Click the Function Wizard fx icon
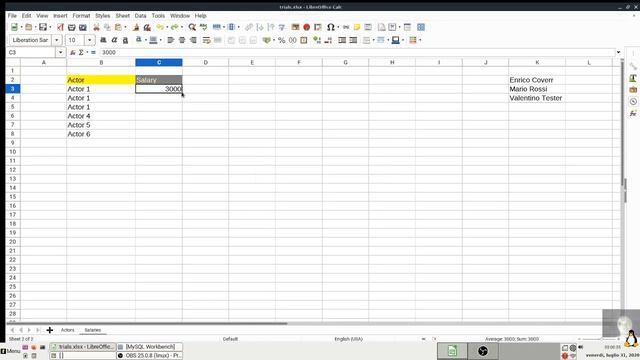Screen dimensions: 640x360 (x=73, y=52)
